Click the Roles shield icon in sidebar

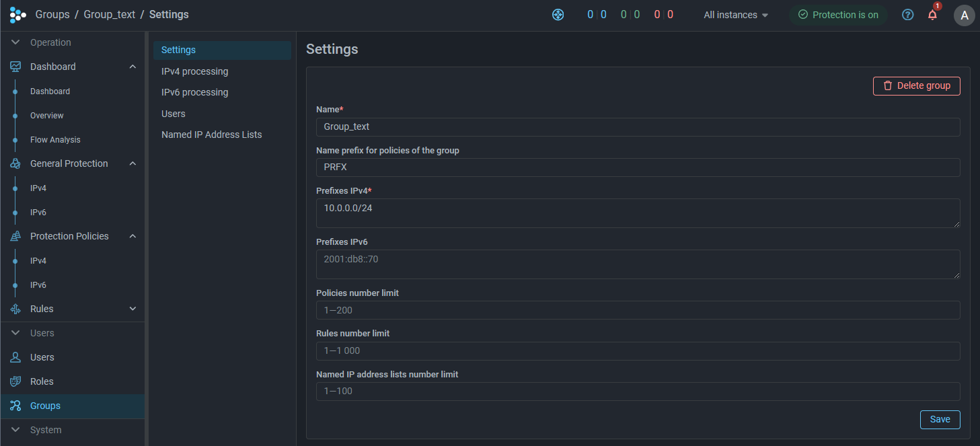(15, 381)
